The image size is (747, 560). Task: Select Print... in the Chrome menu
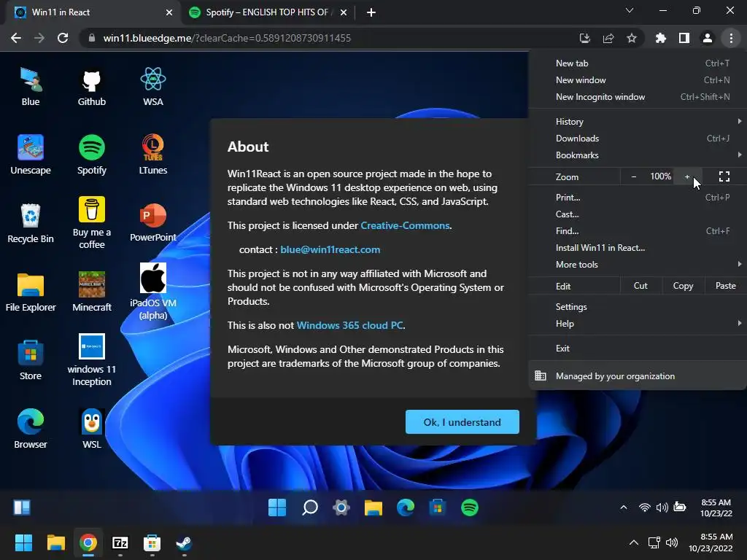pyautogui.click(x=638, y=197)
